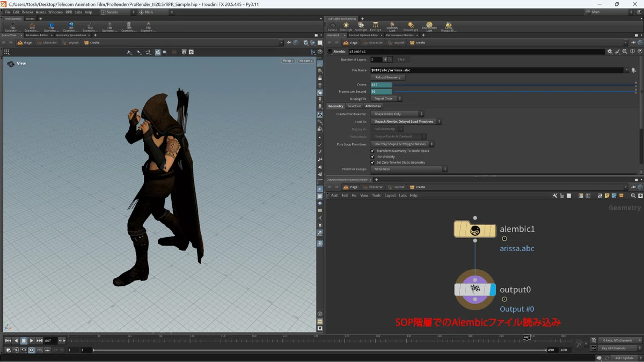Expand the Create Primitives For dropdown
This screenshot has width=644, height=362.
(397, 114)
